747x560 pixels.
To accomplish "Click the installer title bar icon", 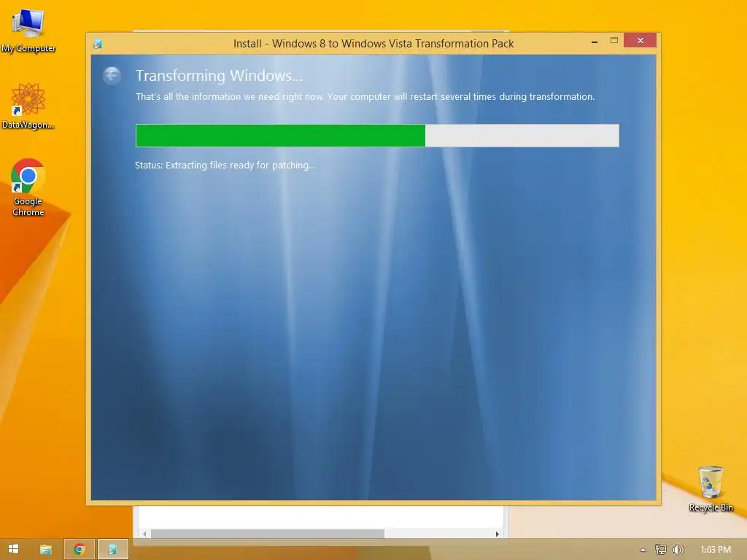I will pos(98,44).
